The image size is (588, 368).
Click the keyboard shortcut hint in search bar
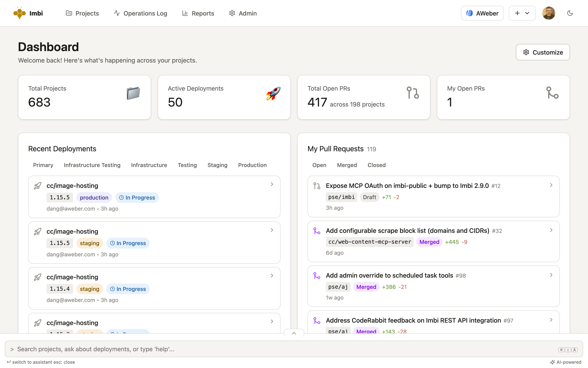tap(568, 350)
